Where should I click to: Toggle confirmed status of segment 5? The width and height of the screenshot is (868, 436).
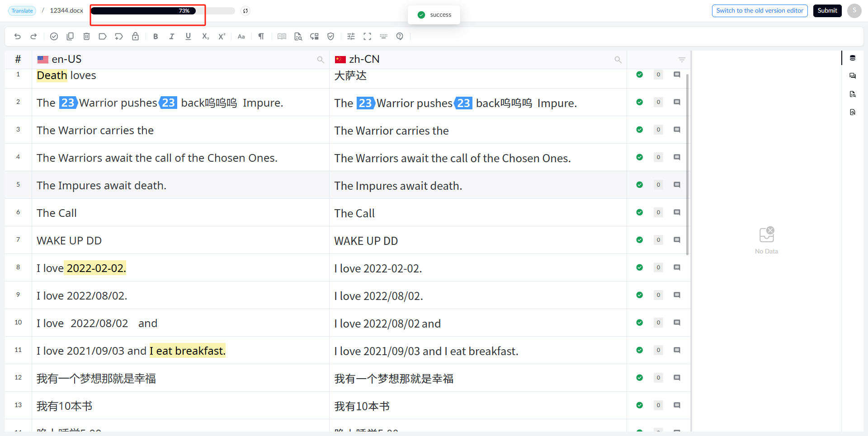click(640, 185)
